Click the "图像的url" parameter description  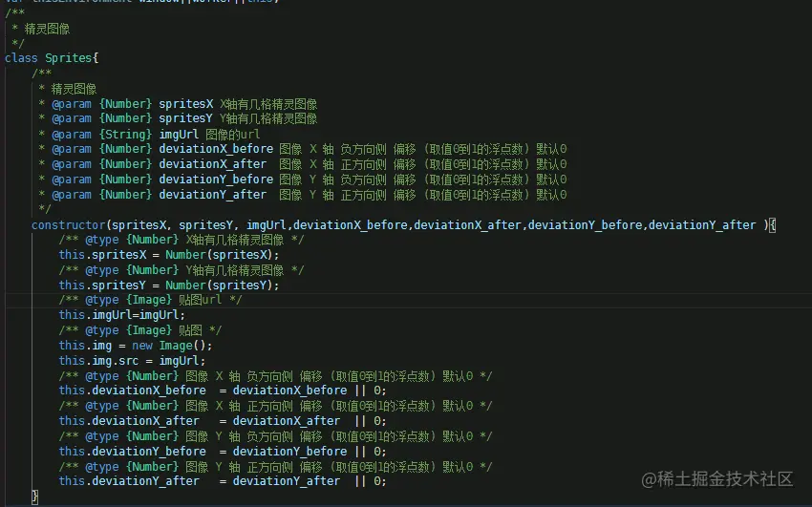(x=232, y=135)
